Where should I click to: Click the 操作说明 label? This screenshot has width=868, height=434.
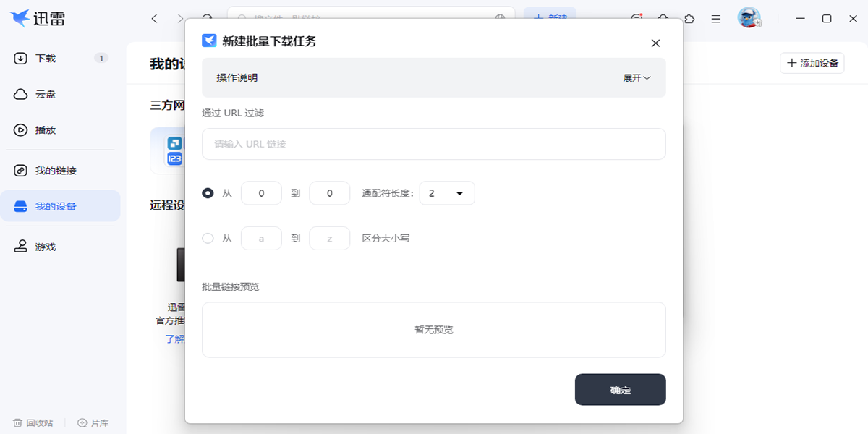coord(237,78)
